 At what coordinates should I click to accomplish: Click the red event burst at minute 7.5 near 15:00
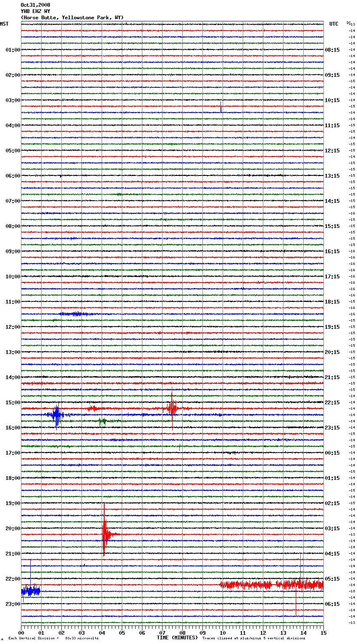tap(172, 408)
